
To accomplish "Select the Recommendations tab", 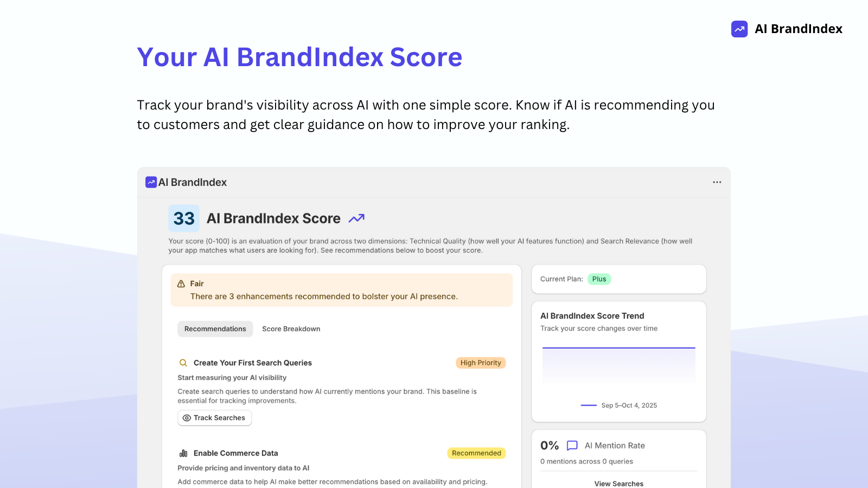I will pos(215,329).
